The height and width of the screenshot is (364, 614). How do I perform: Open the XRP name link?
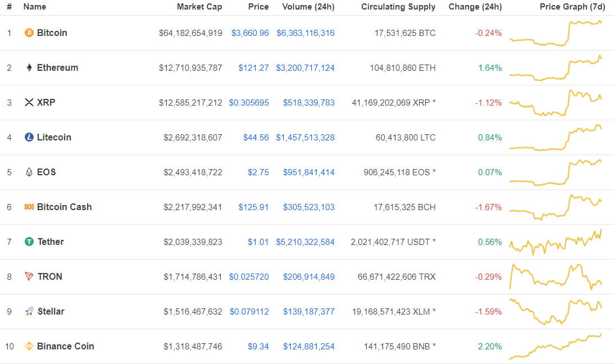point(46,103)
